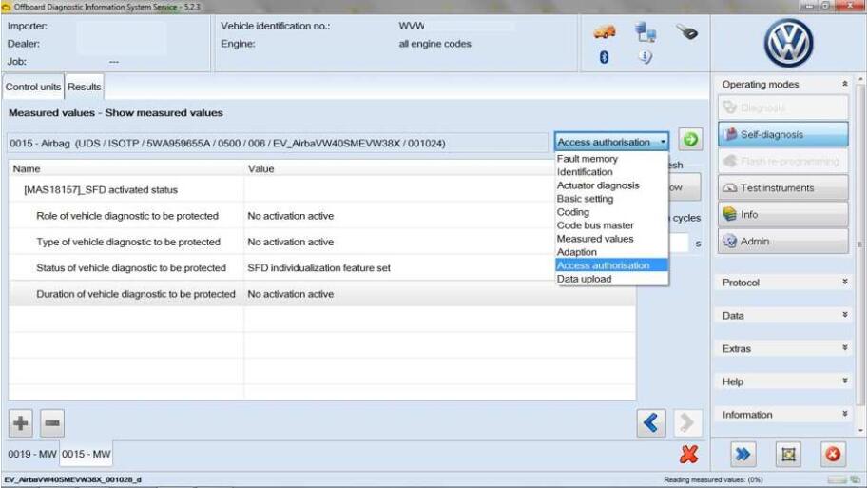Open the Info mode button
868x488 pixels.
(782, 214)
